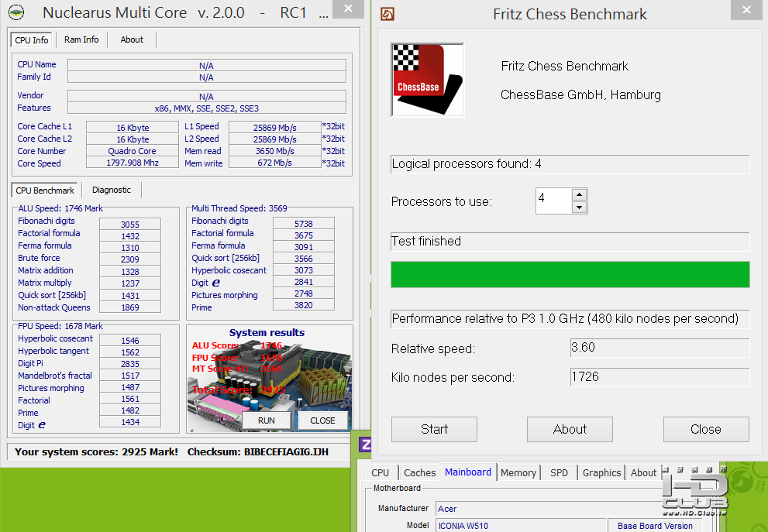768x532 pixels.
Task: Click the Hyperbolic tangent score 1562
Action: (130, 352)
